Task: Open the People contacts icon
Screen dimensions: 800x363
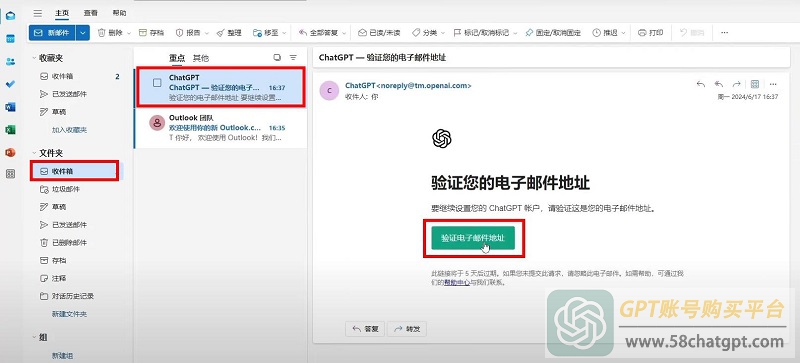Action: 10,61
